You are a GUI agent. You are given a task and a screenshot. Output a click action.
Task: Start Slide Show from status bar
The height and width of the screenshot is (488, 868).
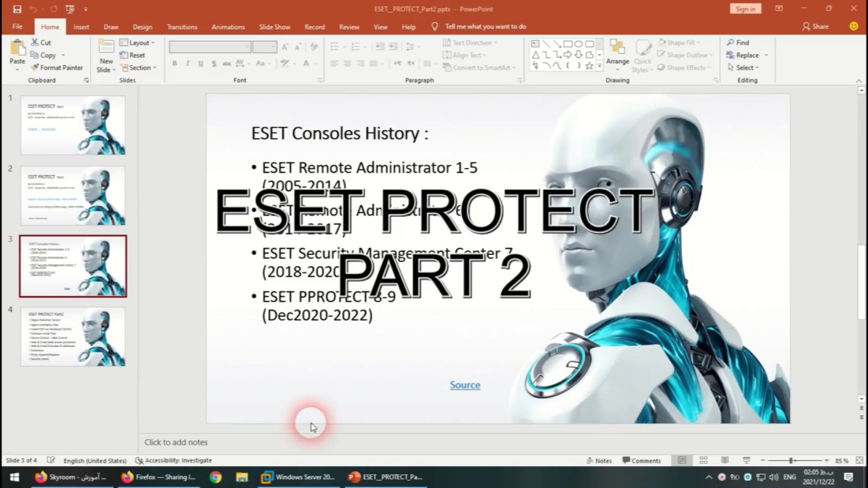[x=746, y=460]
